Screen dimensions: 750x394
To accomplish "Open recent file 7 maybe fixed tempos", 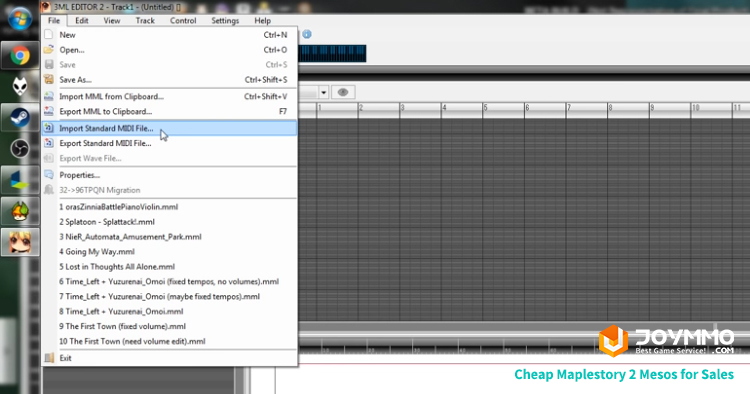I will click(170, 296).
